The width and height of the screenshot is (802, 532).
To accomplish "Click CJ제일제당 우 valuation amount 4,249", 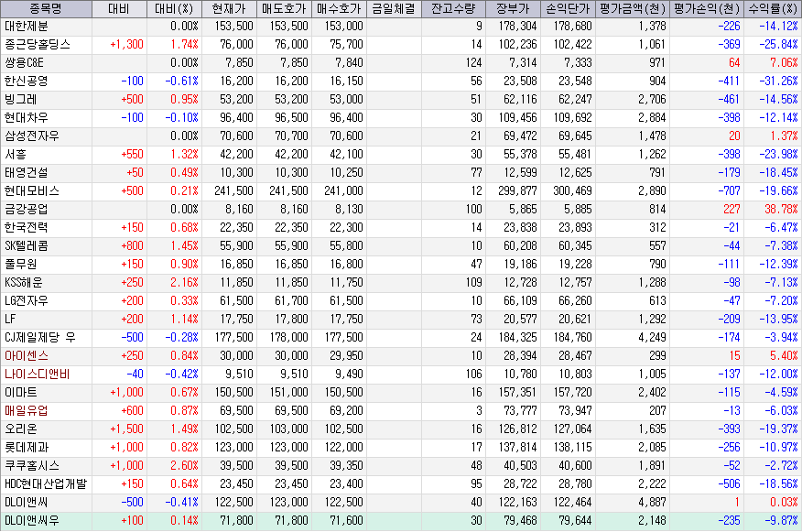I will click(x=652, y=338).
